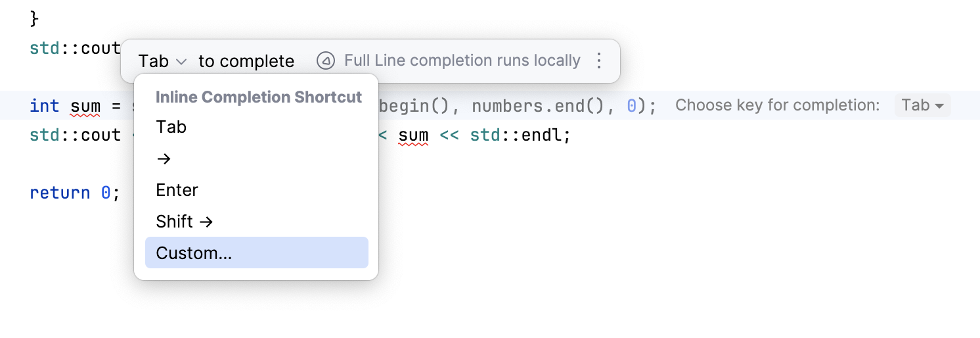Click sum in the cout output line

(x=413, y=136)
